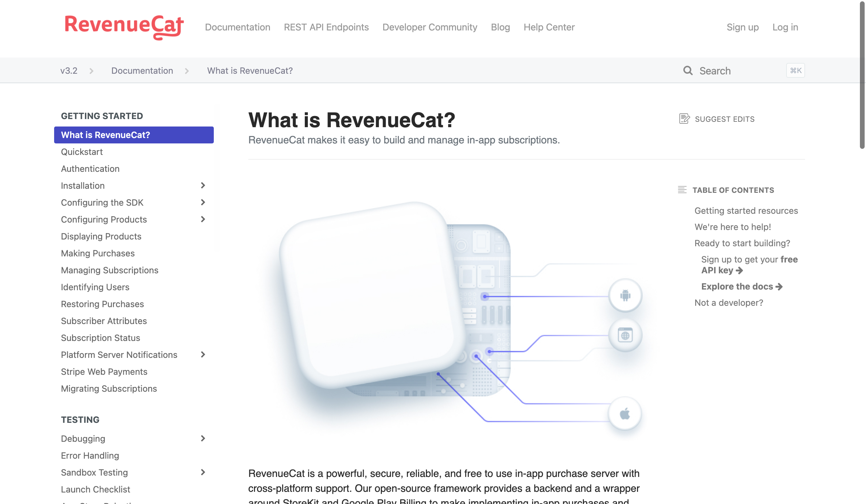Click the web globe icon in the illustration
The height and width of the screenshot is (504, 866).
click(x=625, y=335)
